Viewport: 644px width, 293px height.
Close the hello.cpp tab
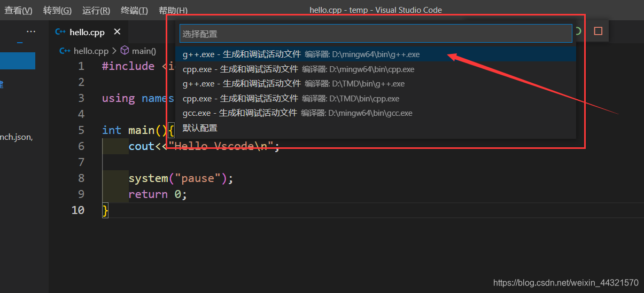coord(118,33)
